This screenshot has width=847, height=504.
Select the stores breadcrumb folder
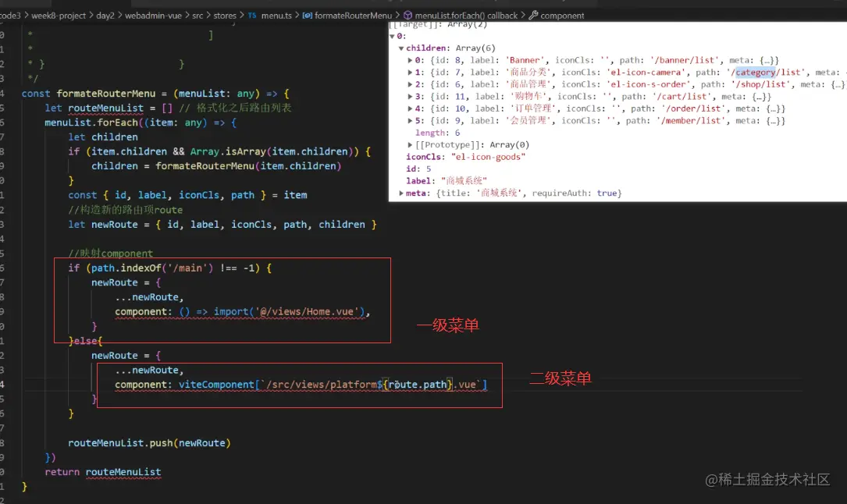click(x=225, y=16)
